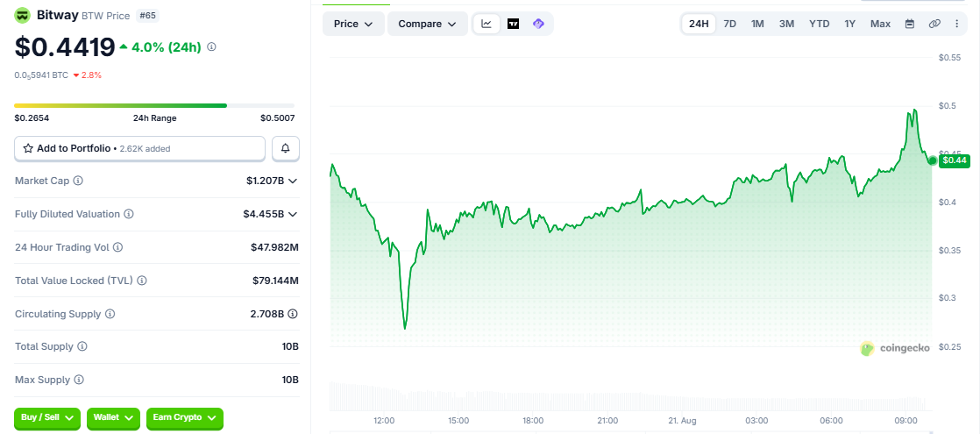980x434 pixels.
Task: Open the calendar date range picker
Action: [910, 24]
